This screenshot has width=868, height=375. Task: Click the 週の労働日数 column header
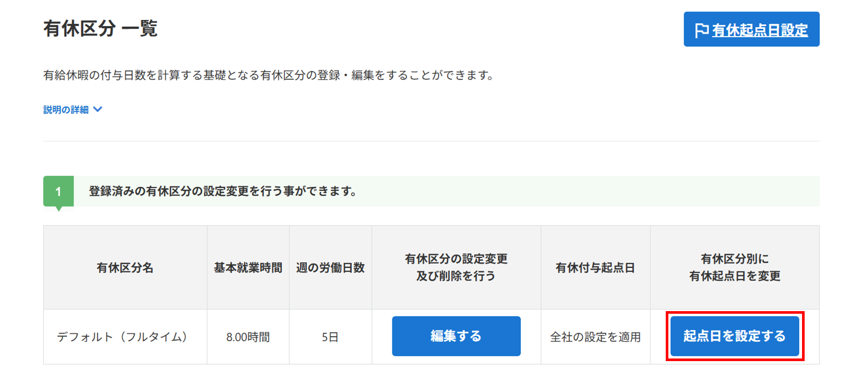[x=330, y=268]
